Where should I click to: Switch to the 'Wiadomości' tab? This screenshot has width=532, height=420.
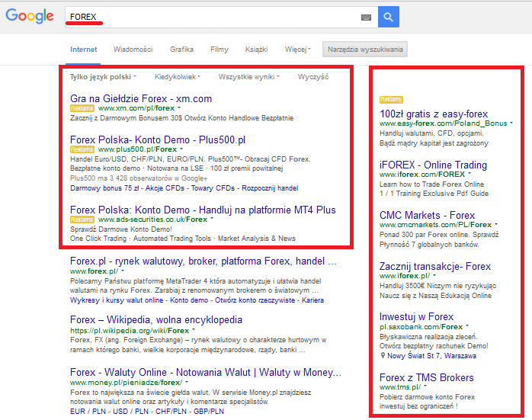(x=133, y=50)
